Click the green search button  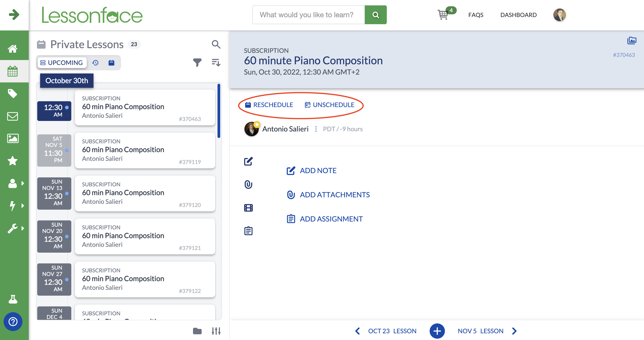point(376,15)
